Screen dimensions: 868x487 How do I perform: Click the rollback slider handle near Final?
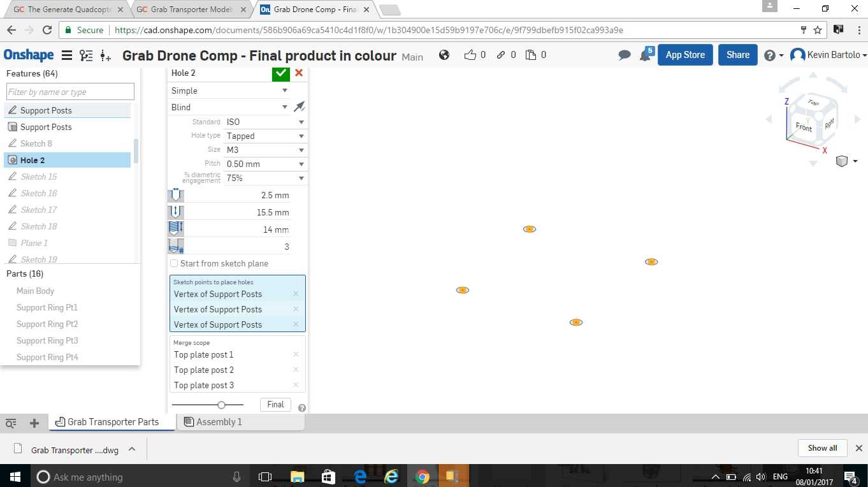coord(221,405)
